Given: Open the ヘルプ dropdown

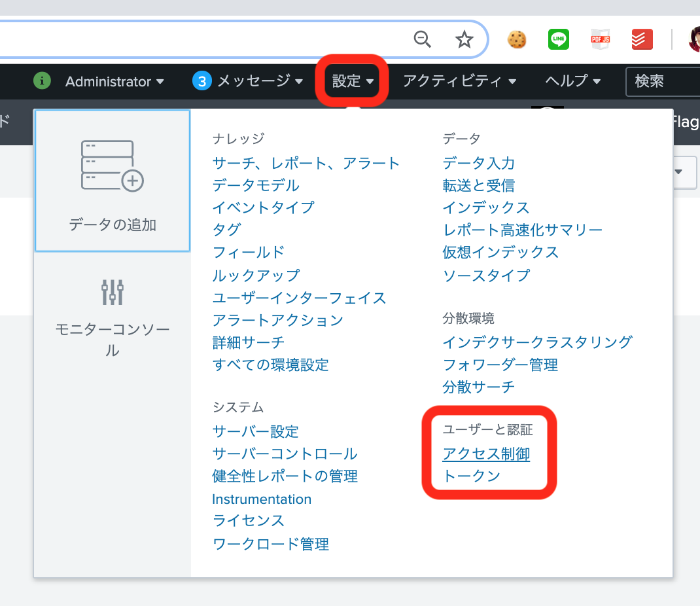Looking at the screenshot, I should (573, 81).
